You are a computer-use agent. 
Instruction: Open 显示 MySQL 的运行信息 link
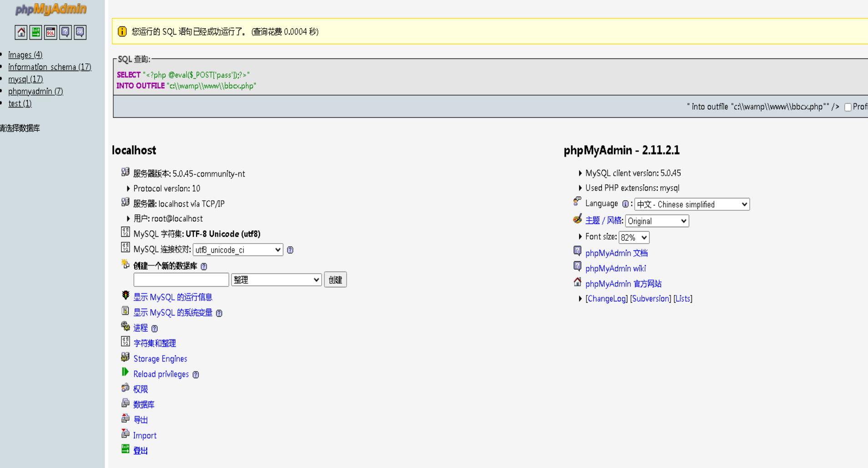click(173, 297)
